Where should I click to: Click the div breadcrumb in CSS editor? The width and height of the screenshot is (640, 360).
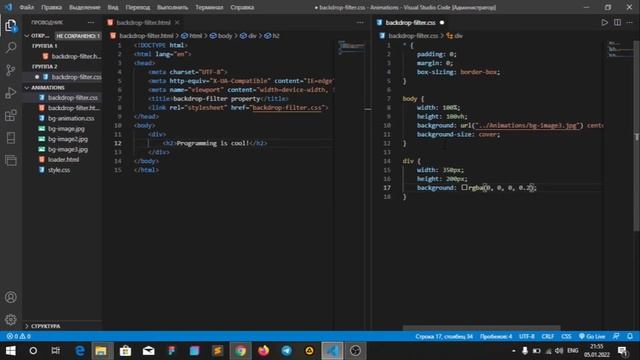pos(455,36)
